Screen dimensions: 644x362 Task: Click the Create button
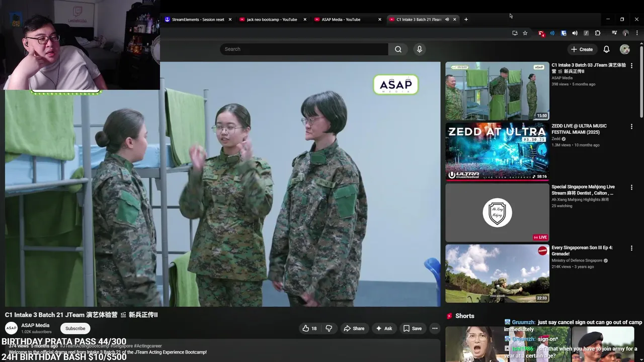[582, 49]
